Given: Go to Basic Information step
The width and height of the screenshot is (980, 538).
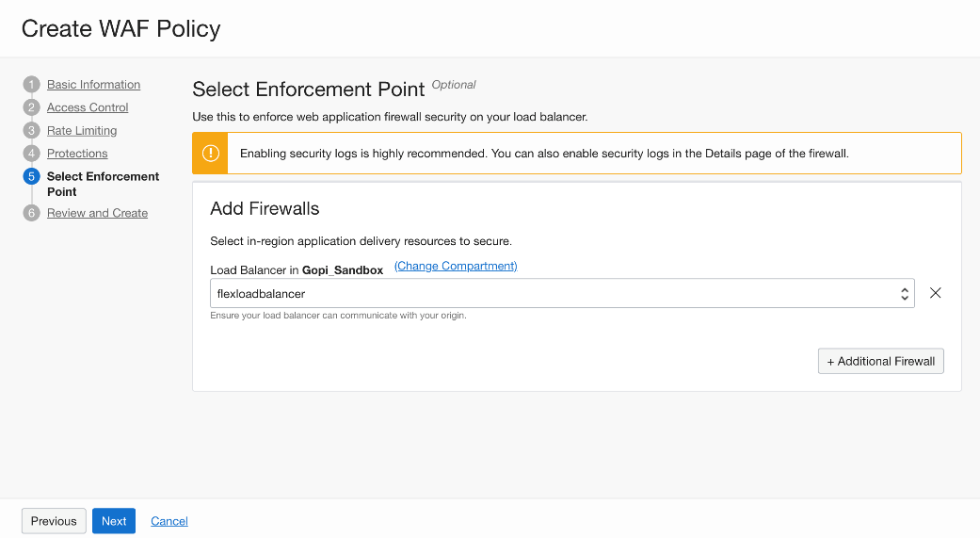Looking at the screenshot, I should click(93, 85).
